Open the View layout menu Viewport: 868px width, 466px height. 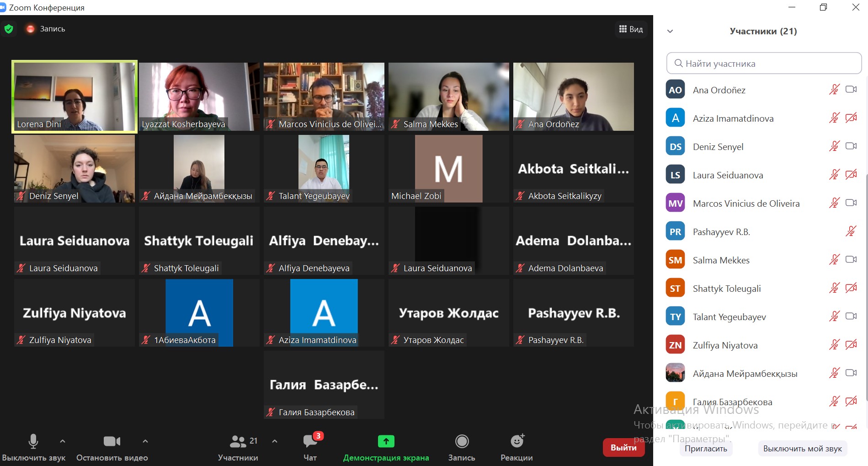coord(631,29)
